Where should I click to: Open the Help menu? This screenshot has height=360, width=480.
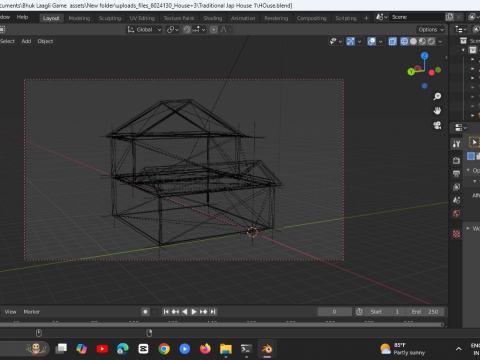pyautogui.click(x=22, y=17)
